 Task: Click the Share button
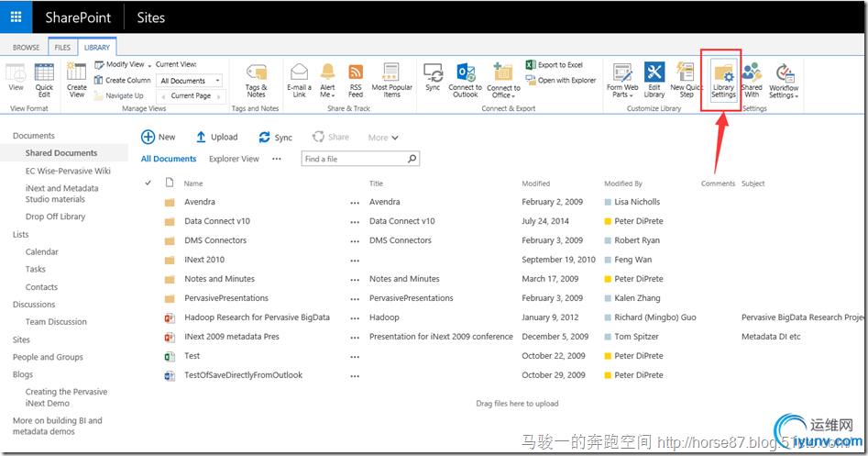[x=331, y=137]
